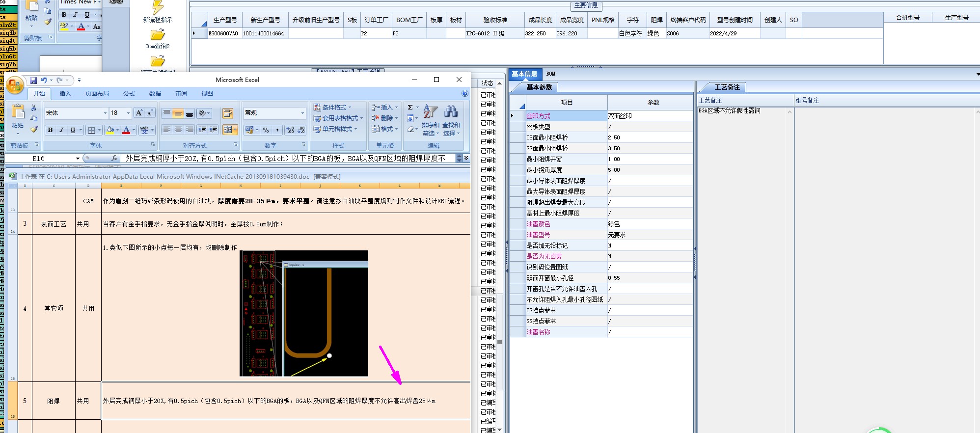Click the AutoSum sigma icon
This screenshot has height=433, width=980.
(410, 108)
